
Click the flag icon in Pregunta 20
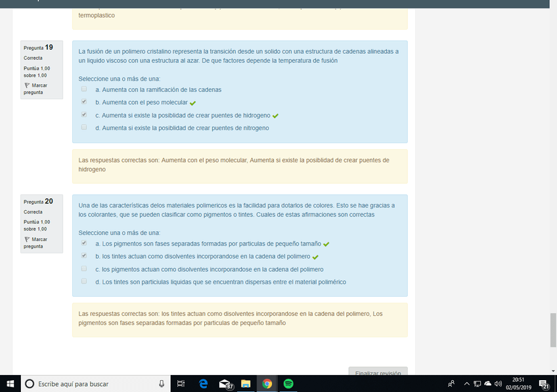point(27,239)
